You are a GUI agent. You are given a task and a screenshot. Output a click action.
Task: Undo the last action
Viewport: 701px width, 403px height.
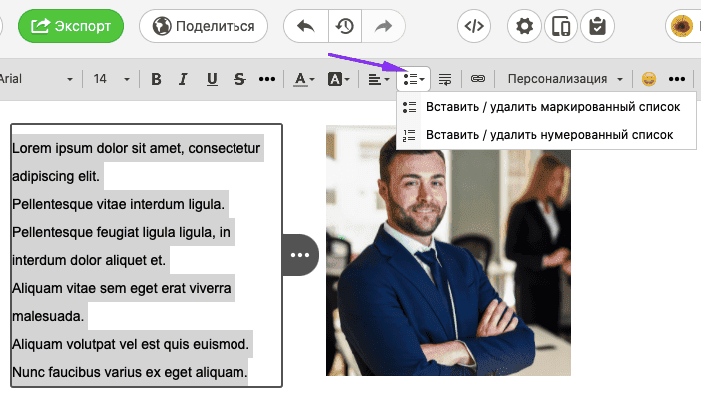click(306, 26)
